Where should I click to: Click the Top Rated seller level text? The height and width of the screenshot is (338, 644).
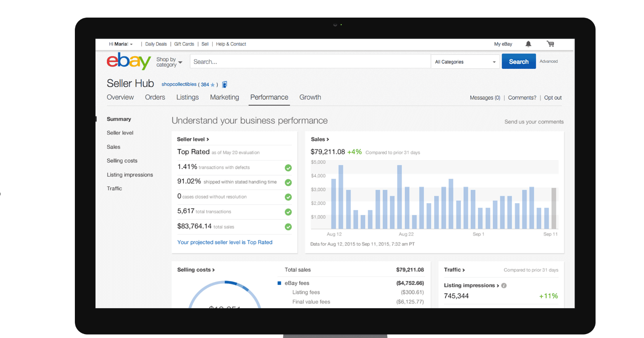pyautogui.click(x=193, y=152)
